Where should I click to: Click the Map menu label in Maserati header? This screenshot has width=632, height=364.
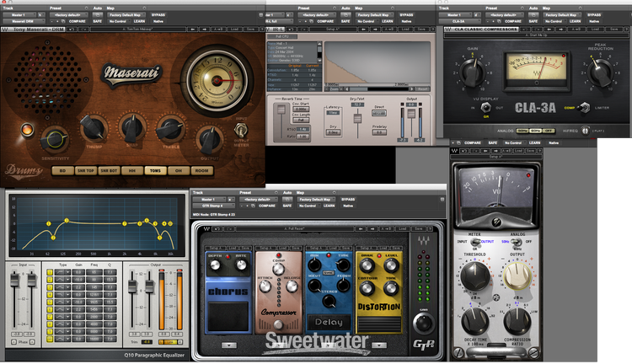pyautogui.click(x=110, y=8)
